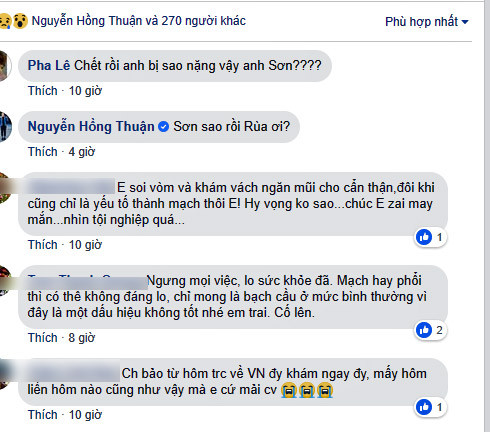Viewport: 490px width, 432px height.
Task: Click Nguyễn Hồng Thuận's avatar thumbnail
Action: click(x=5, y=127)
